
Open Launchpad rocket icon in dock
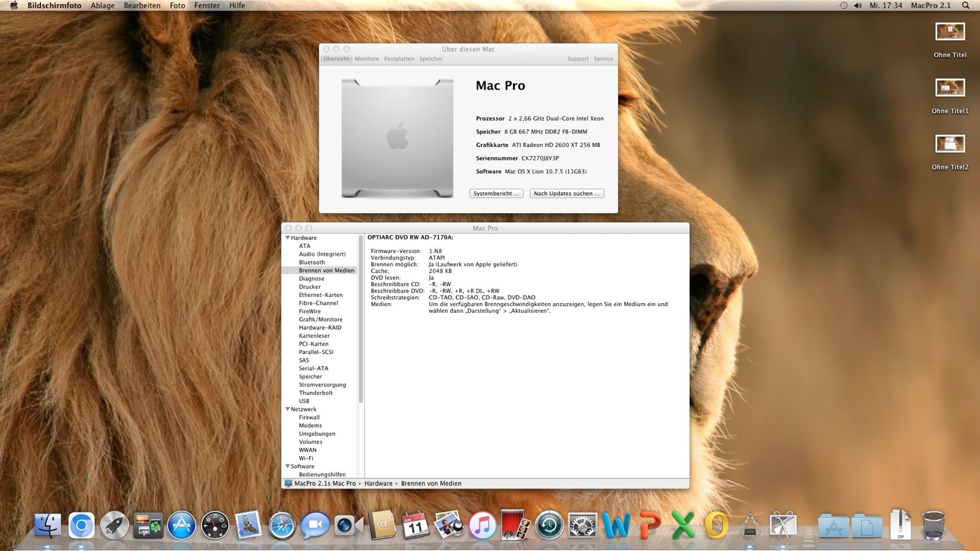click(x=115, y=525)
